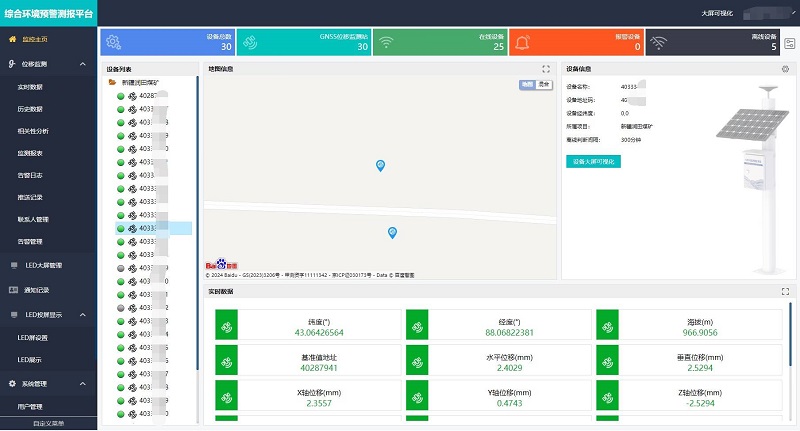Expand the 实时数据 panel to fullscreen
This screenshot has height=431, width=800.
(785, 292)
